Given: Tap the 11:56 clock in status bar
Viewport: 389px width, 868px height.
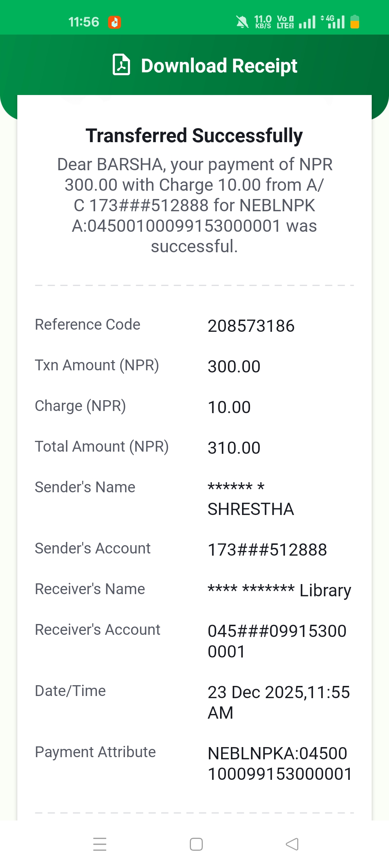Looking at the screenshot, I should coord(84,22).
